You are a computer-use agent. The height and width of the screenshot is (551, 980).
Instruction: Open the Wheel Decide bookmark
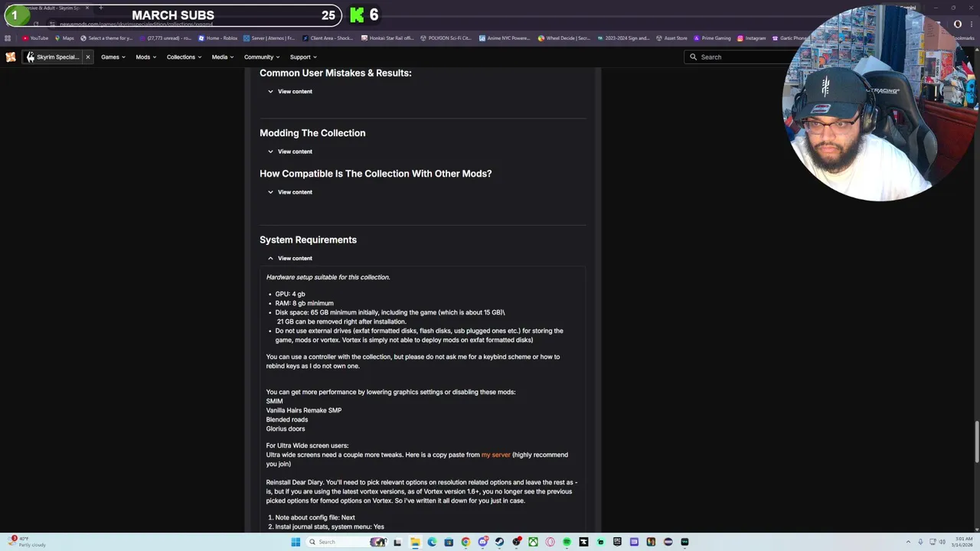[563, 37]
